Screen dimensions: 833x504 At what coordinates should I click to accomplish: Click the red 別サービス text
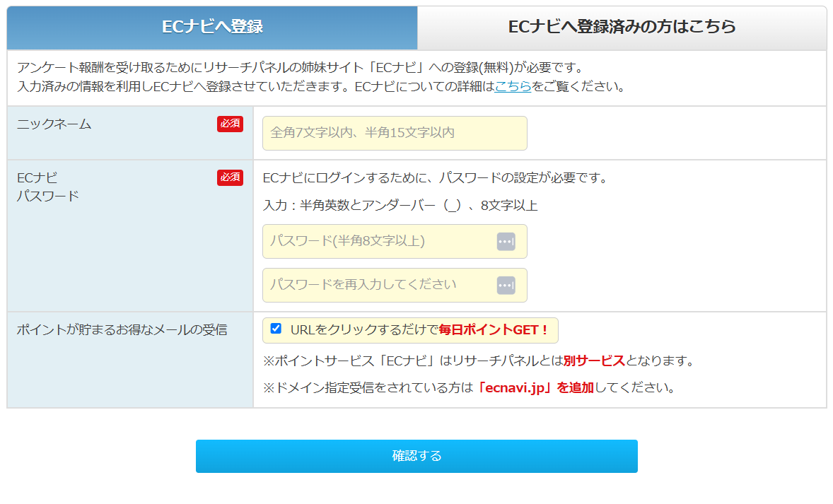point(594,361)
